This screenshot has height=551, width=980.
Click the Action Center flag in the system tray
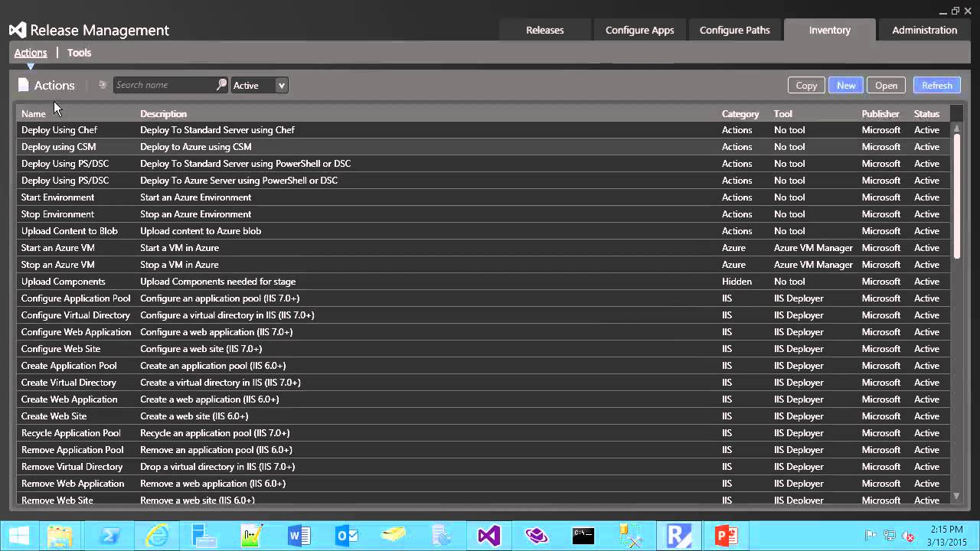[x=871, y=536]
